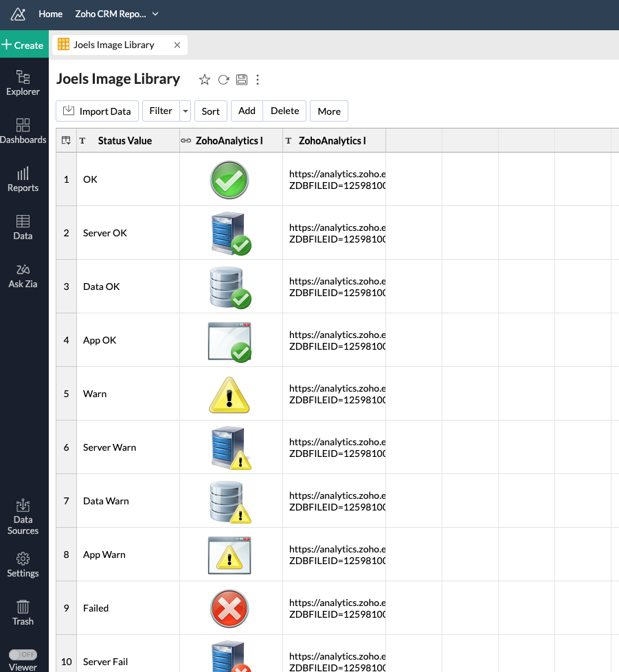Open the Trash icon
Viewport: 619px width, 672px height.
coord(23,612)
